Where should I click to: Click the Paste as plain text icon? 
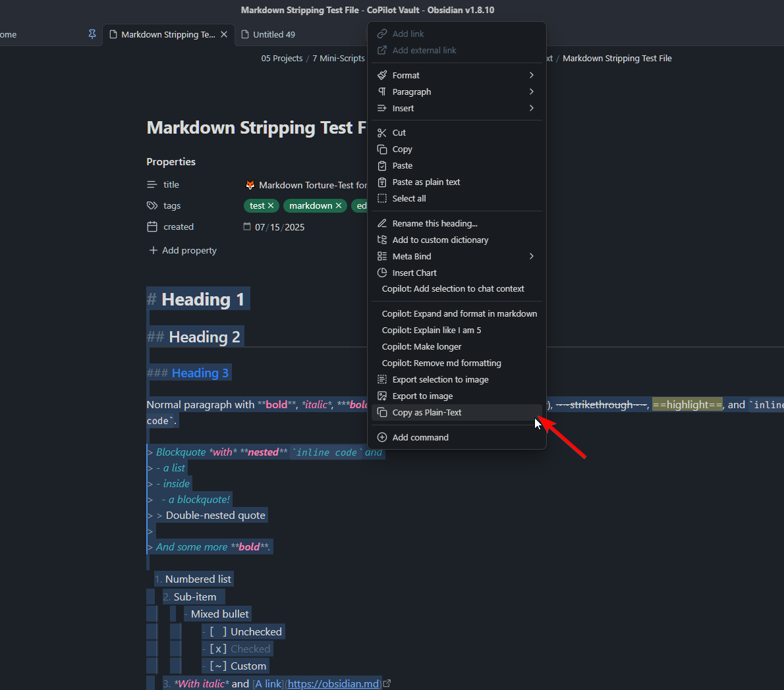(382, 182)
